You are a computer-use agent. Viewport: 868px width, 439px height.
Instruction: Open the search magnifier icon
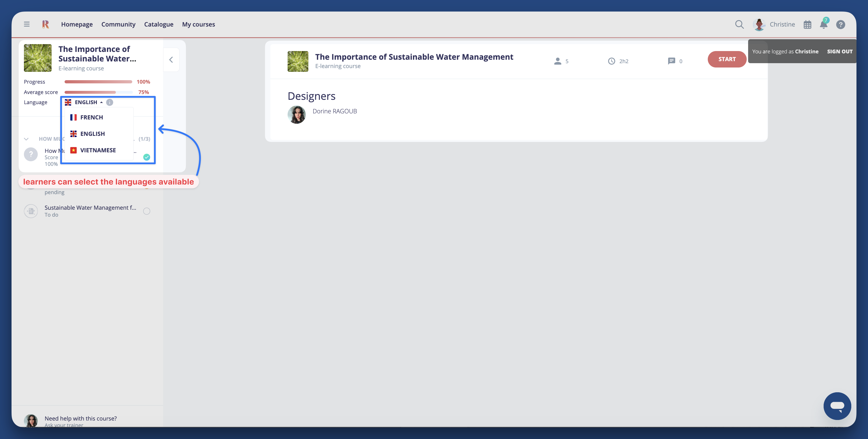point(739,24)
